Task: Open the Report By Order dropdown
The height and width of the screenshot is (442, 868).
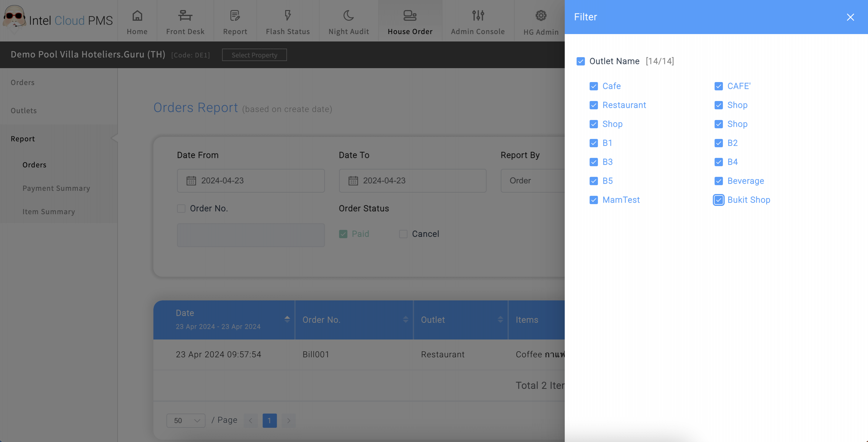Action: tap(532, 181)
